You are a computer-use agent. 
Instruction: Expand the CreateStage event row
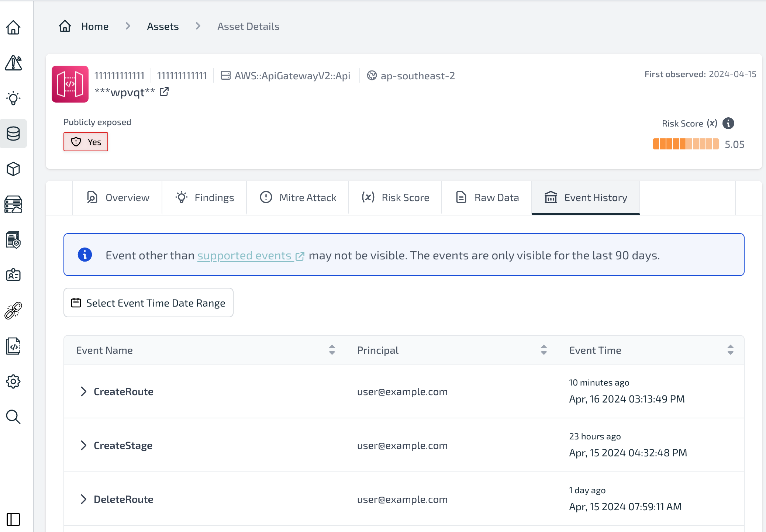point(83,445)
